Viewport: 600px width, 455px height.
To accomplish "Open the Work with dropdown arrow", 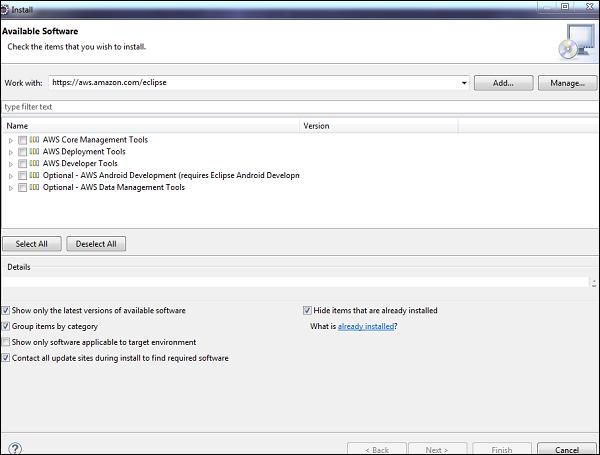I will click(x=464, y=83).
